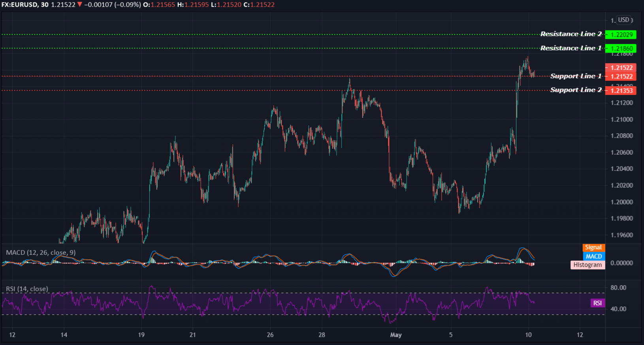Click the C:1.21522 close price value
Image resolution: width=644 pixels, height=345 pixels.
tap(259, 5)
